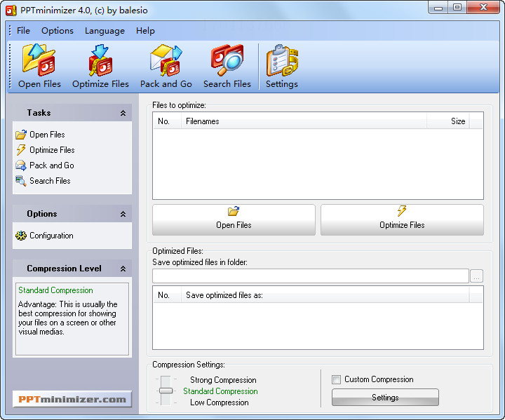Viewport: 505px width, 420px height.
Task: Select Optimize Files in Tasks panel
Action: [x=51, y=150]
